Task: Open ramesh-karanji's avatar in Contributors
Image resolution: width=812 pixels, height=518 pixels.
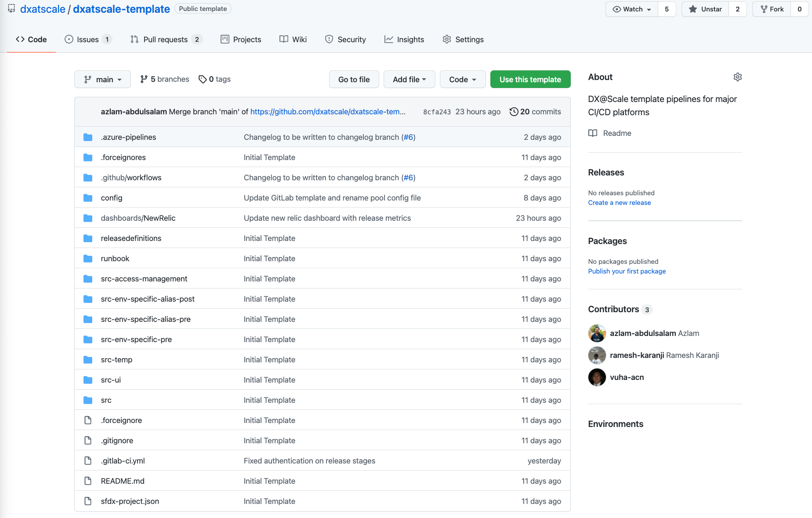Action: (597, 355)
